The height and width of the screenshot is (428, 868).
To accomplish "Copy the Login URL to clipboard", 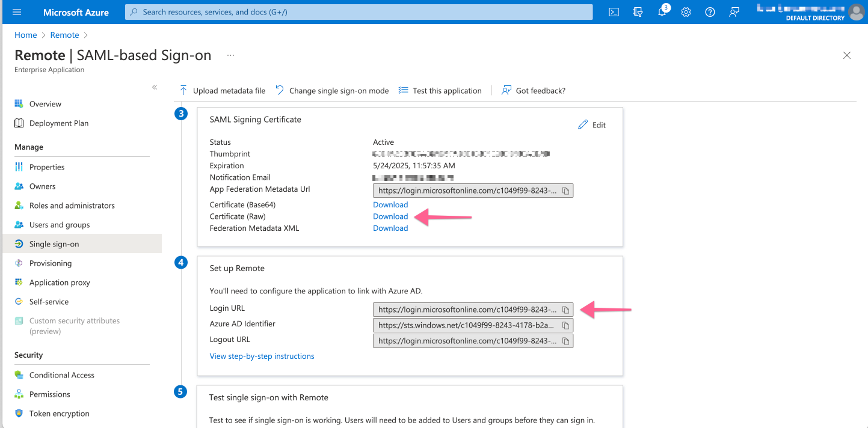I will click(565, 309).
